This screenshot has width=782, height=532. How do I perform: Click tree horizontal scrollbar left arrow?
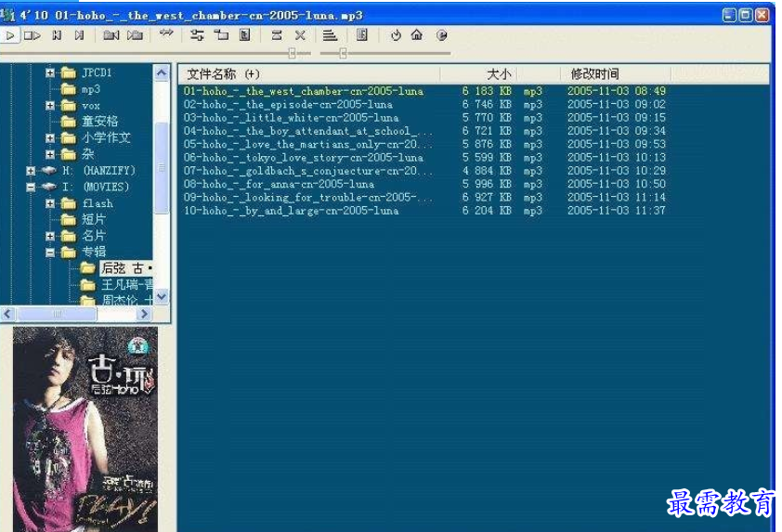click(x=7, y=314)
